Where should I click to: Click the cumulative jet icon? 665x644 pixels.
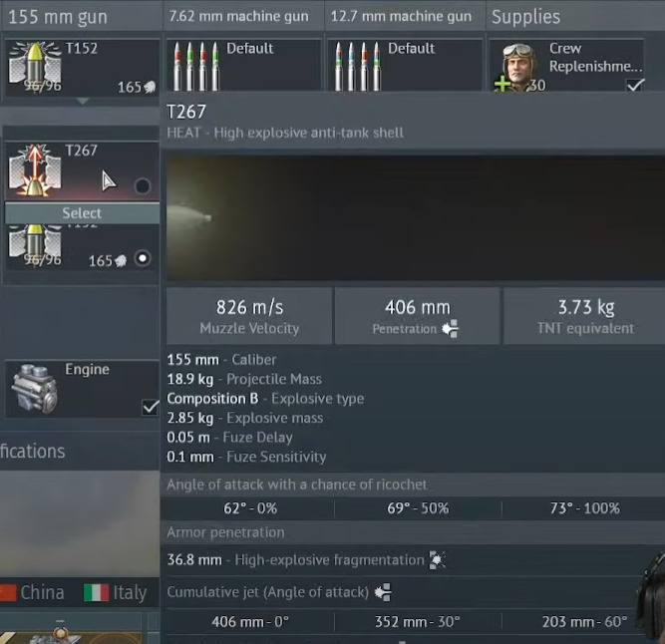tap(383, 592)
